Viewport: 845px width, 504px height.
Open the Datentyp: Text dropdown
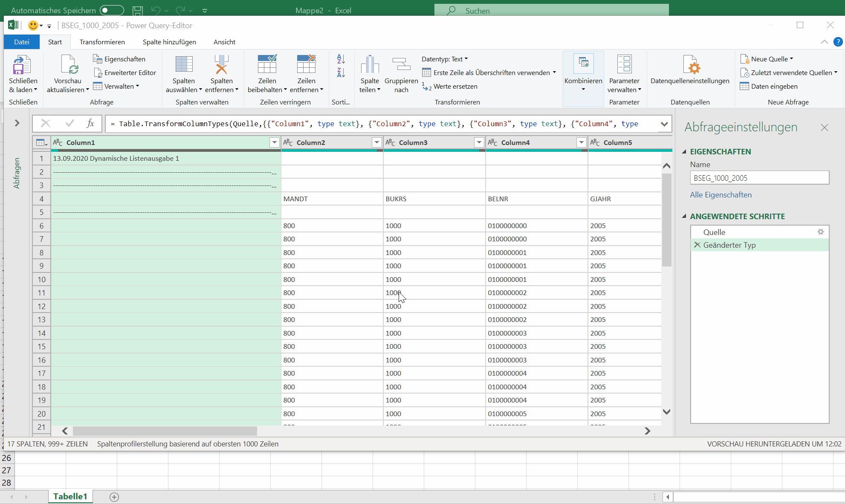(445, 59)
